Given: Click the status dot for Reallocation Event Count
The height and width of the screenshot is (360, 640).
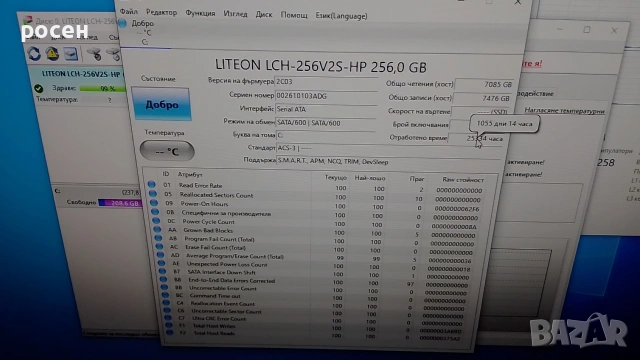Looking at the screenshot, I should (x=166, y=303).
